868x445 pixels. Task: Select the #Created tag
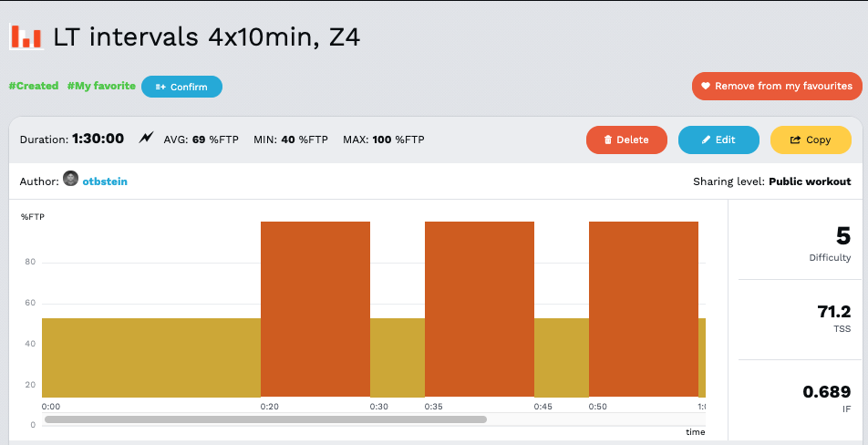[x=33, y=86]
